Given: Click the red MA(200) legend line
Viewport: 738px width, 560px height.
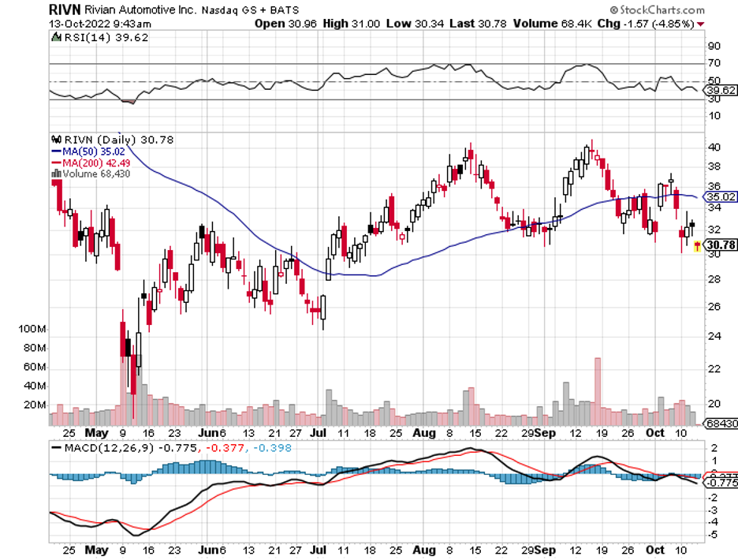Looking at the screenshot, I should coord(55,162).
